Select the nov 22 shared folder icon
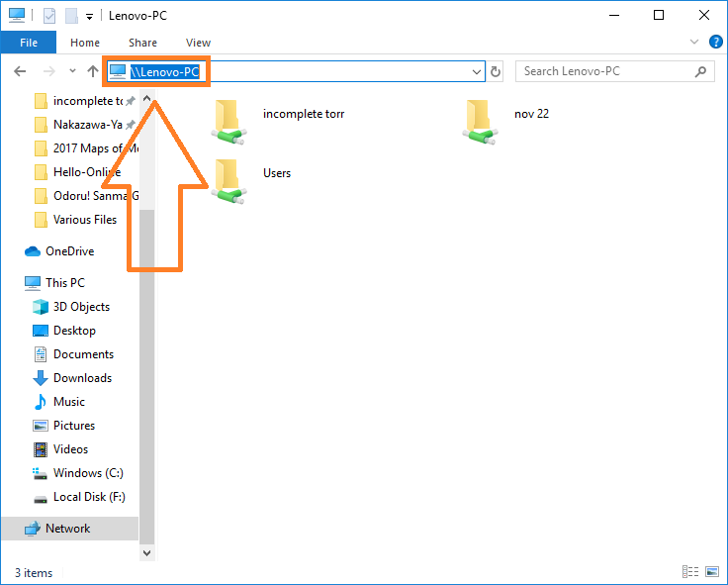Screen dimensions: 728x585 click(480, 122)
